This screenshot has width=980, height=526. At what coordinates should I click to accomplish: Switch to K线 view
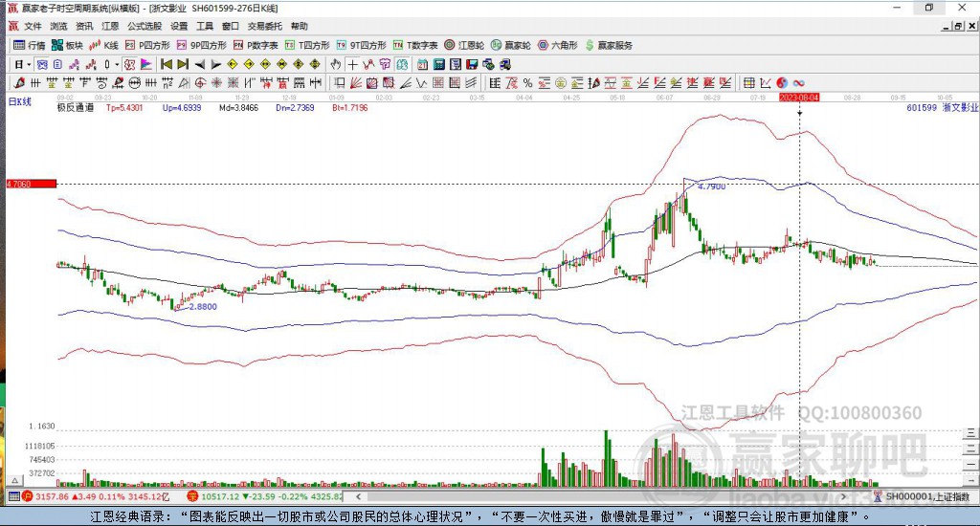103,45
